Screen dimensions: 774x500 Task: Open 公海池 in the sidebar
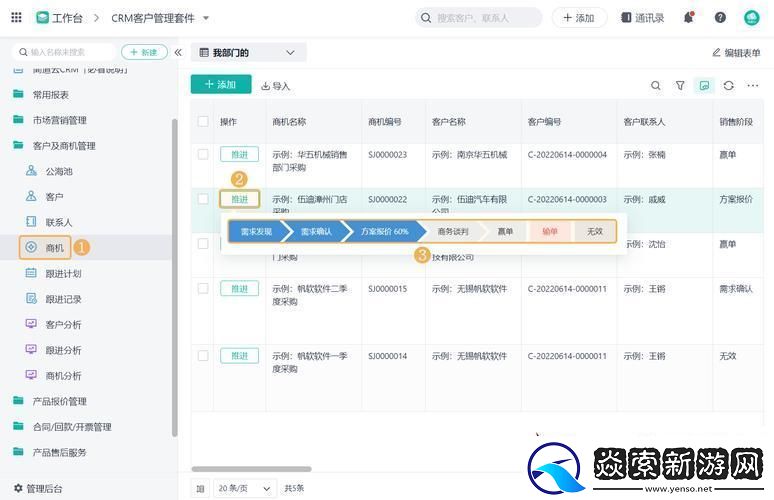point(59,171)
